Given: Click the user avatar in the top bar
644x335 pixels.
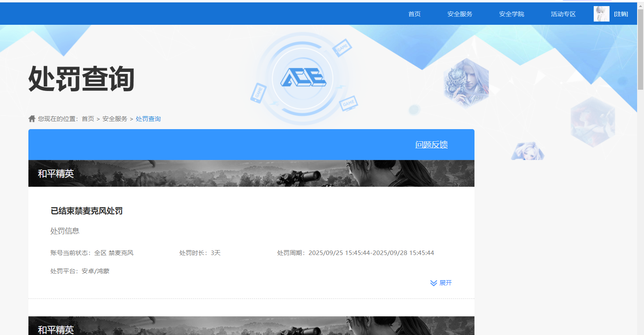Looking at the screenshot, I should [x=601, y=14].
